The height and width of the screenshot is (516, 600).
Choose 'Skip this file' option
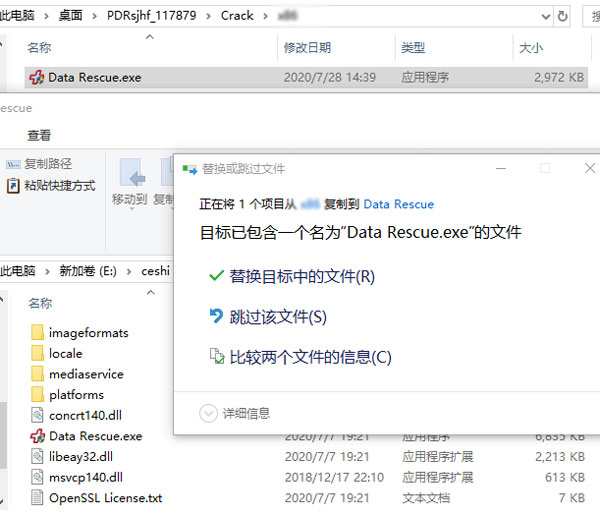278,317
